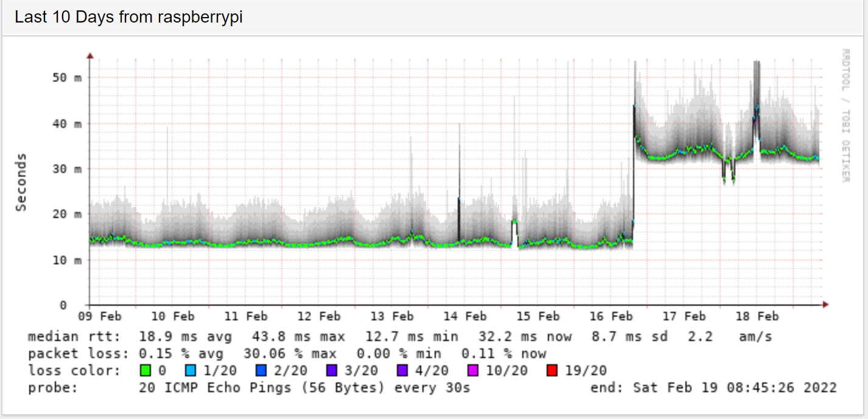Select the "16 Feb" x-axis date label
868x419 pixels.
tap(612, 317)
